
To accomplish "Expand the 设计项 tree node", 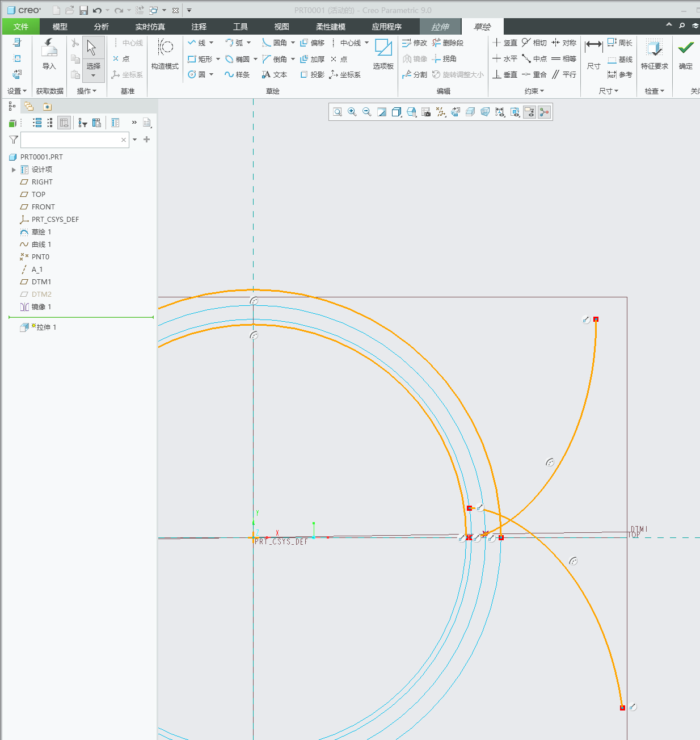I will coord(14,170).
